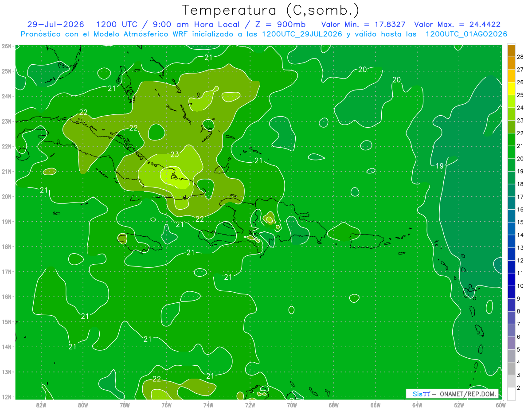Click the 76W longitude axis label

pyautogui.click(x=167, y=405)
